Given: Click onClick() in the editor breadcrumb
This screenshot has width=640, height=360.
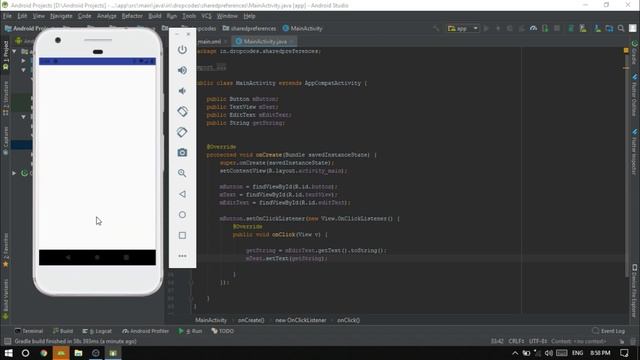Looking at the screenshot, I should pos(348,320).
